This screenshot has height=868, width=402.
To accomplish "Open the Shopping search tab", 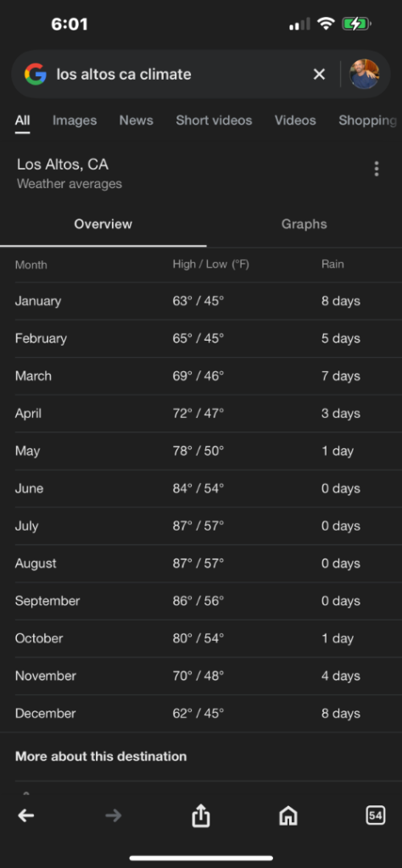I will click(x=368, y=120).
